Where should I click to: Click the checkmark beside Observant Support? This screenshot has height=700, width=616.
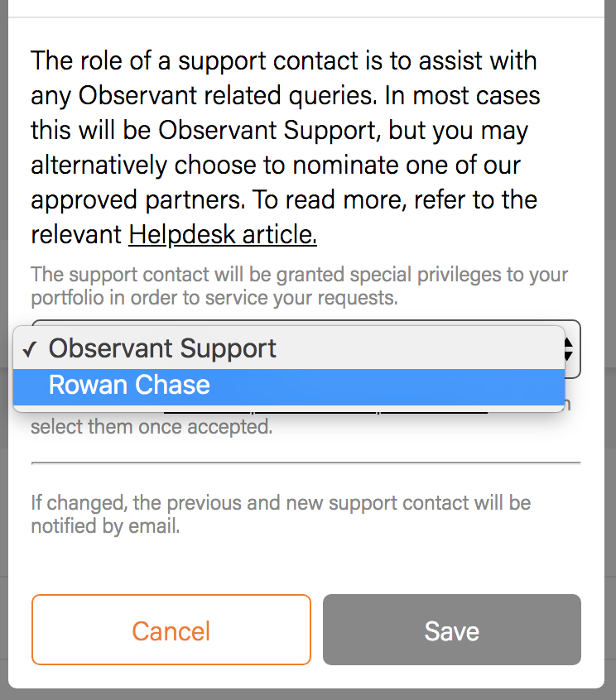[x=29, y=349]
